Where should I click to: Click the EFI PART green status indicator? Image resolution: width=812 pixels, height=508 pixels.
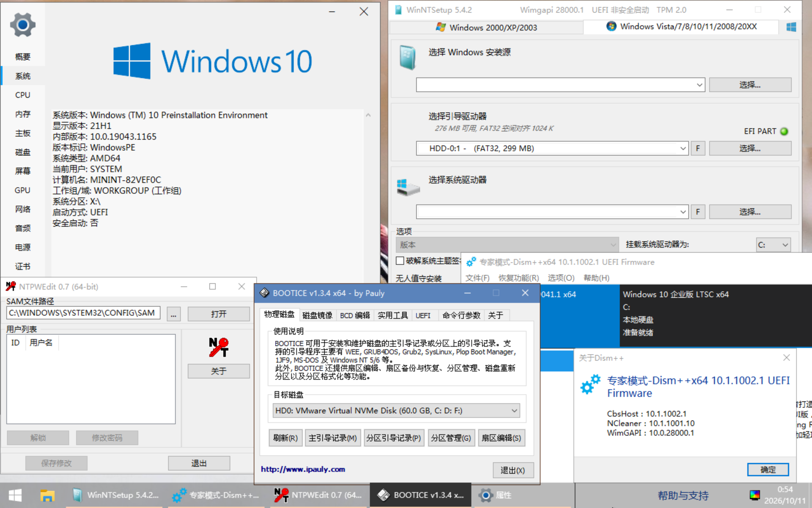pyautogui.click(x=784, y=131)
